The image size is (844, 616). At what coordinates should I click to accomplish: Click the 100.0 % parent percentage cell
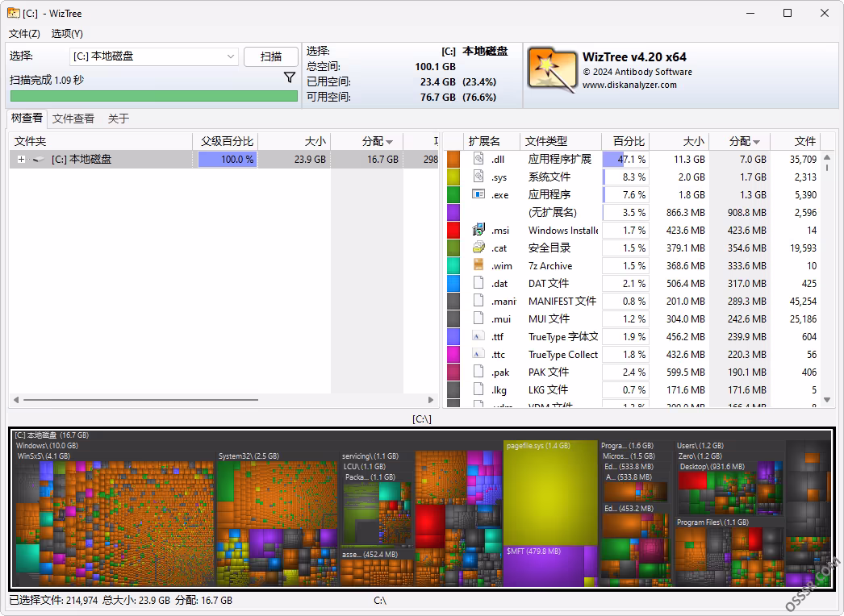pyautogui.click(x=228, y=160)
